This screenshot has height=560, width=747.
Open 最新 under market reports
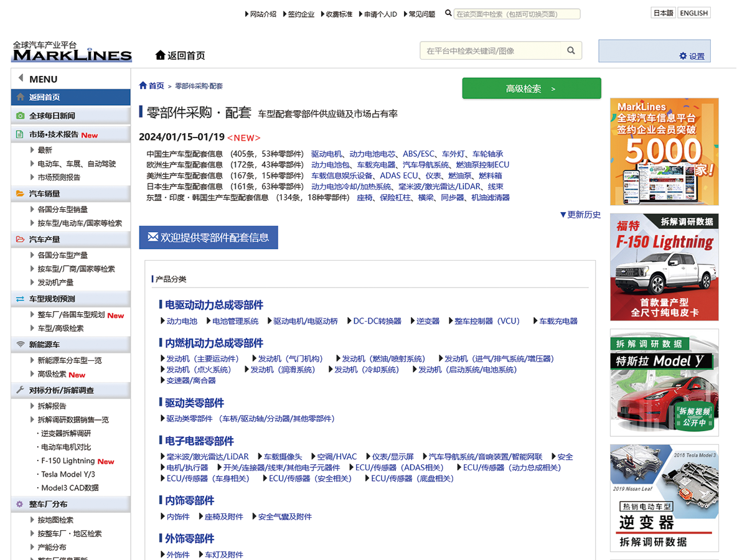pyautogui.click(x=45, y=150)
